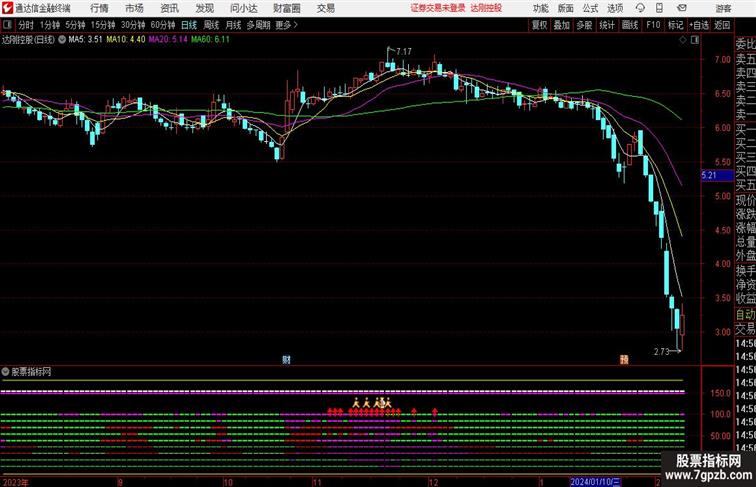
Task: Click the round icon beside 股票指标网 indicator
Action: point(5,372)
